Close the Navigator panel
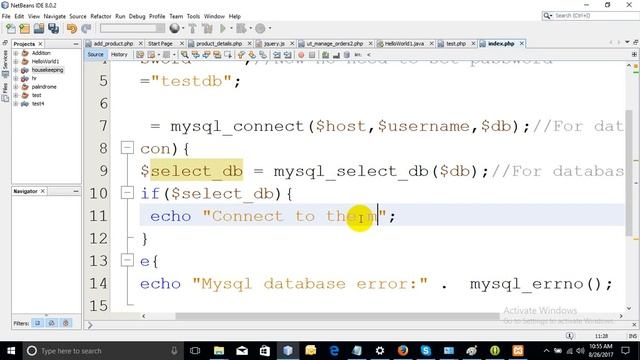Screen dimensions: 640x360 pos(43,191)
